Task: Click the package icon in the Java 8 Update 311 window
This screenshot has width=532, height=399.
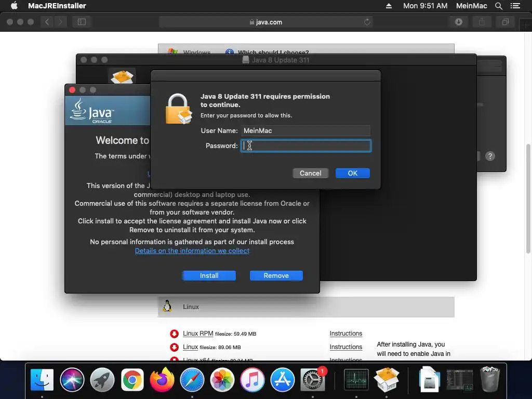Action: [x=122, y=76]
